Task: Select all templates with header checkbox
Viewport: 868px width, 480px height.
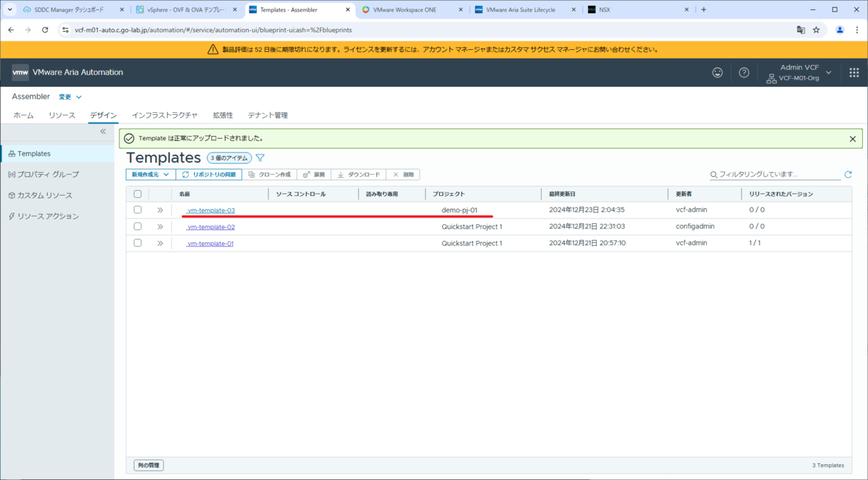Action: 137,194
